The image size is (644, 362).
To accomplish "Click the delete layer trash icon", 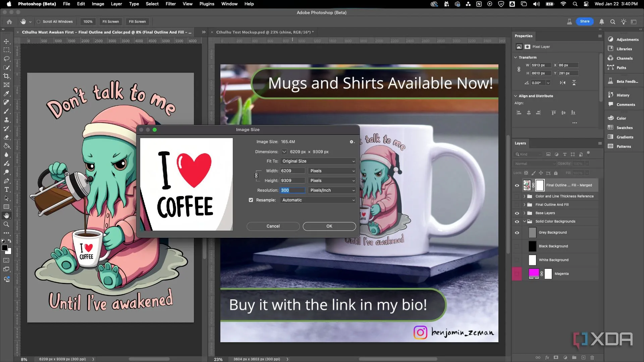I will (592, 357).
